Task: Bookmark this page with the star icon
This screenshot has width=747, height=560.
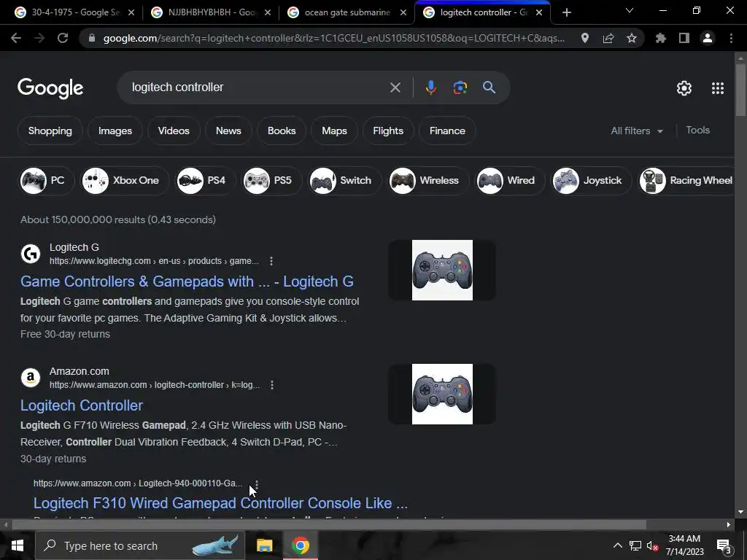Action: coord(631,38)
